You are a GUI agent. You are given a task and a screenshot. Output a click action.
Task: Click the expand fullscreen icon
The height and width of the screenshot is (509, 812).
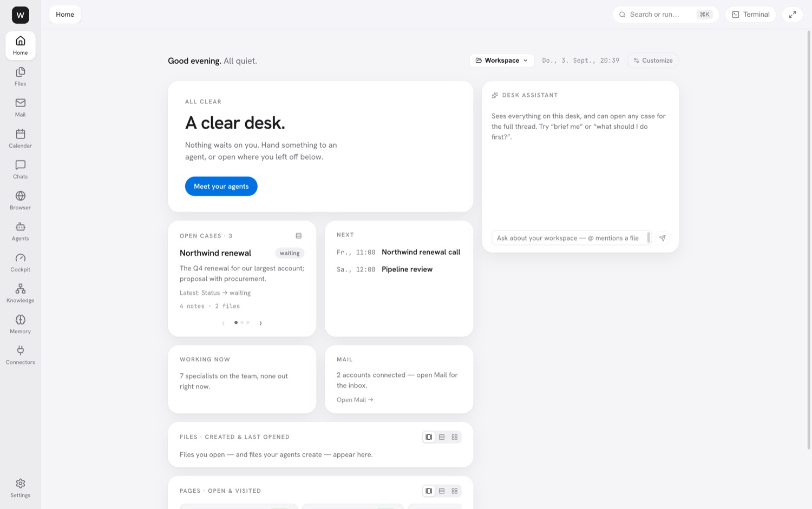coord(793,15)
